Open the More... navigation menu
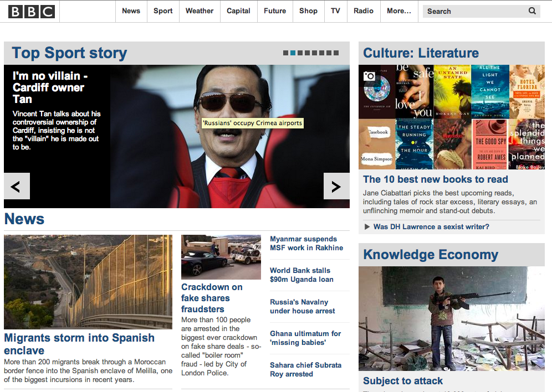The height and width of the screenshot is (392, 552). click(x=399, y=11)
